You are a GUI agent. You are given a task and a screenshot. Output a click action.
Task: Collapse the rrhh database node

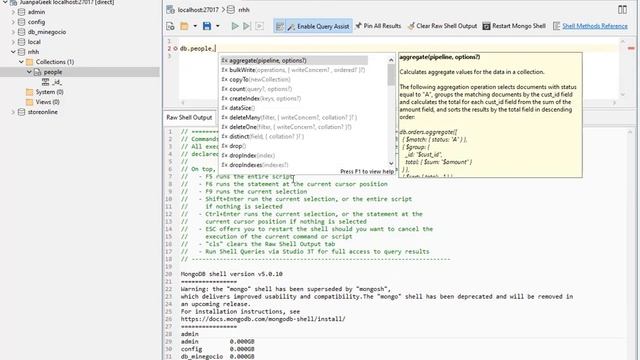13,52
